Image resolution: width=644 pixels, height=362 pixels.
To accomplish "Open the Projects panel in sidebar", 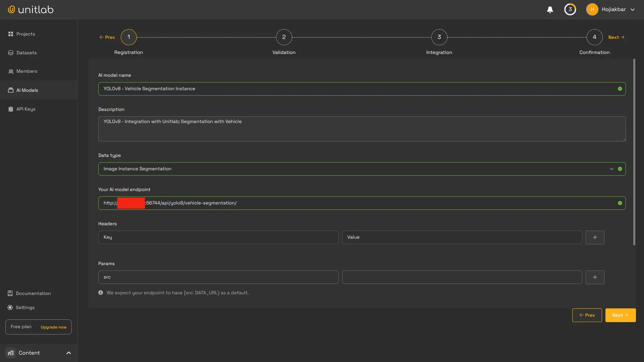I will pos(25,34).
